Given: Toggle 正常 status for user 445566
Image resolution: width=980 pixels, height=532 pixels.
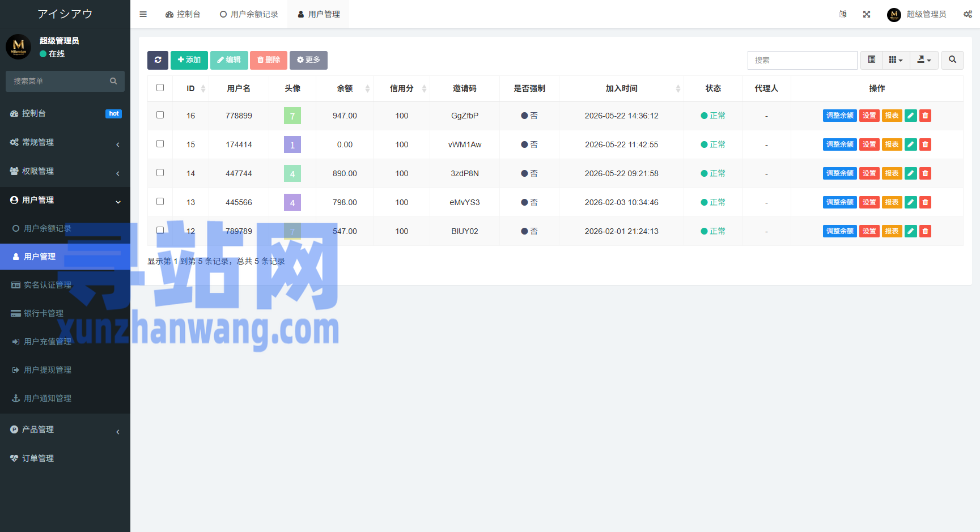Looking at the screenshot, I should pyautogui.click(x=713, y=202).
